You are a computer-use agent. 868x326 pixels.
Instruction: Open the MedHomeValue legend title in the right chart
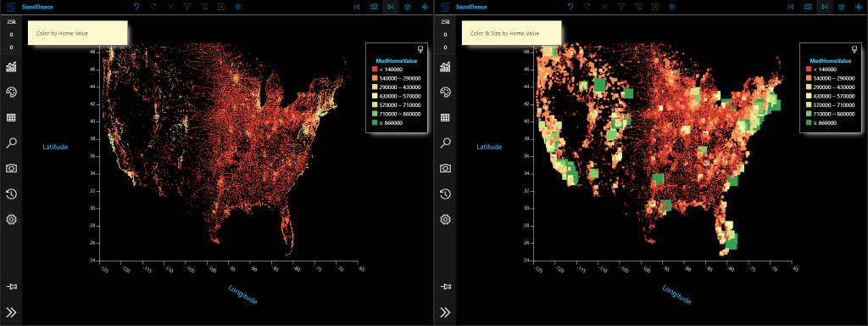tap(831, 60)
